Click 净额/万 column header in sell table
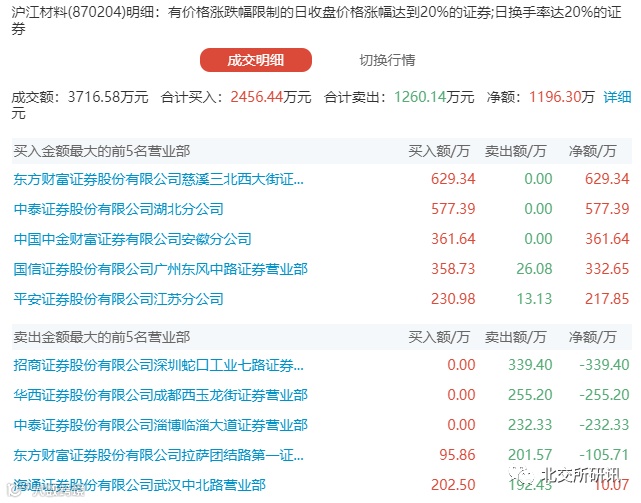 click(x=592, y=337)
